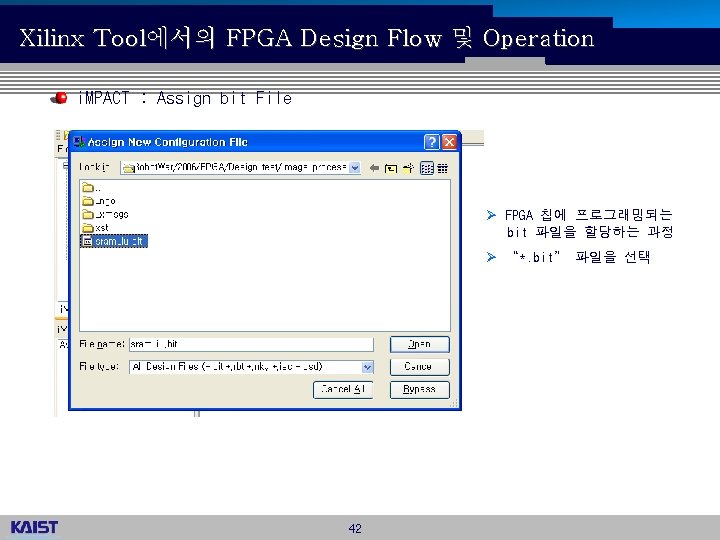Select the _ngo folder
The width and height of the screenshot is (720, 540).
coord(99,201)
